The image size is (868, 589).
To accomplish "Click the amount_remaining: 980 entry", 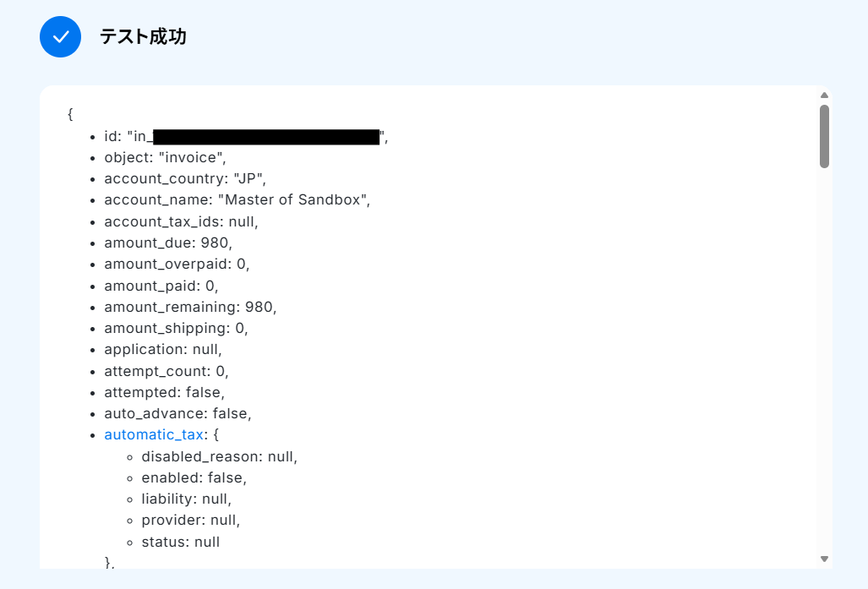I will pos(190,308).
